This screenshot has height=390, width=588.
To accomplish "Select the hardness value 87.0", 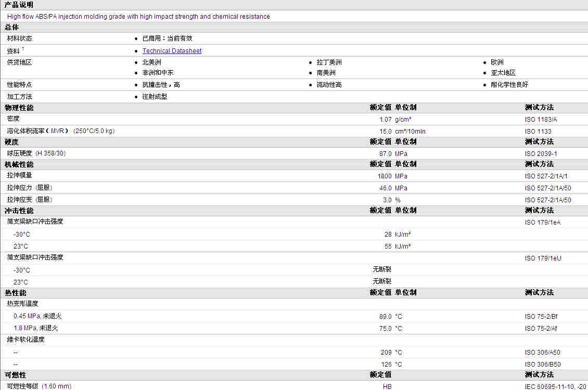I will (385, 154).
